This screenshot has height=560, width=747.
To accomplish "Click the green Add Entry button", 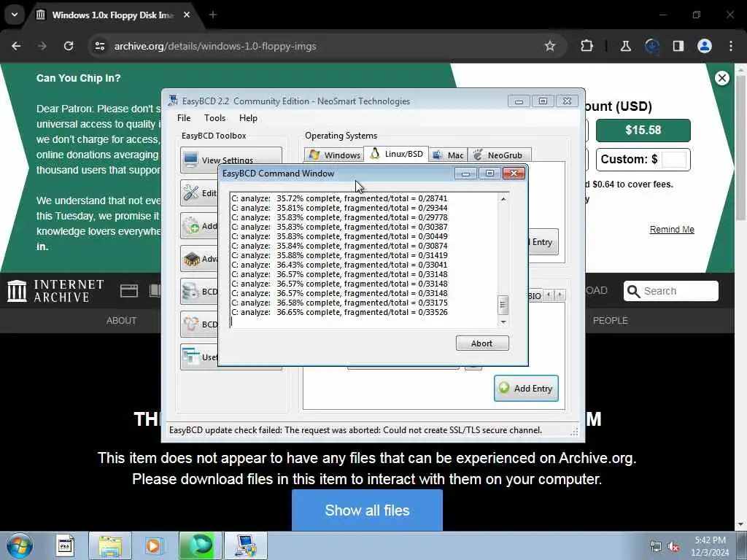I will click(x=526, y=388).
